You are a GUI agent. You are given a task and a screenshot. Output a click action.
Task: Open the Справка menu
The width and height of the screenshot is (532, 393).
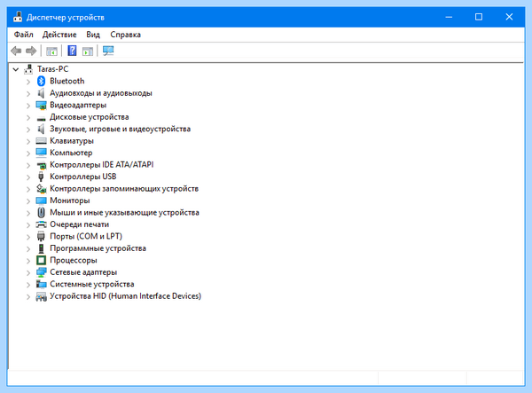point(126,35)
